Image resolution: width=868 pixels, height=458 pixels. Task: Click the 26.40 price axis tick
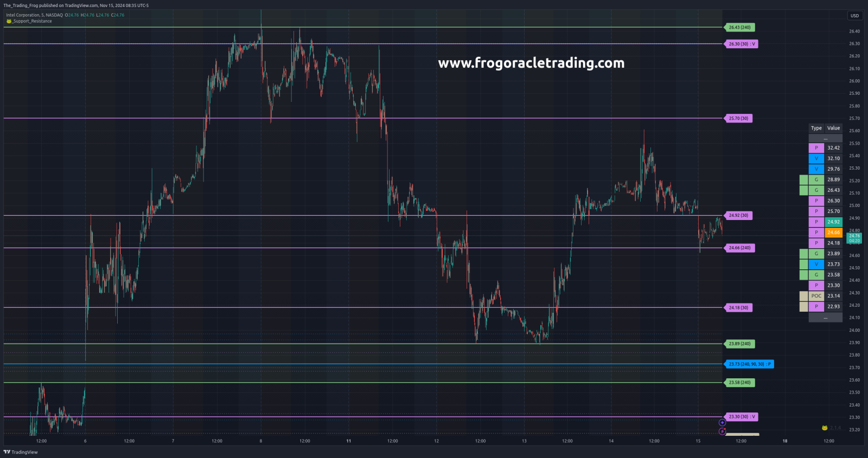[x=854, y=31]
